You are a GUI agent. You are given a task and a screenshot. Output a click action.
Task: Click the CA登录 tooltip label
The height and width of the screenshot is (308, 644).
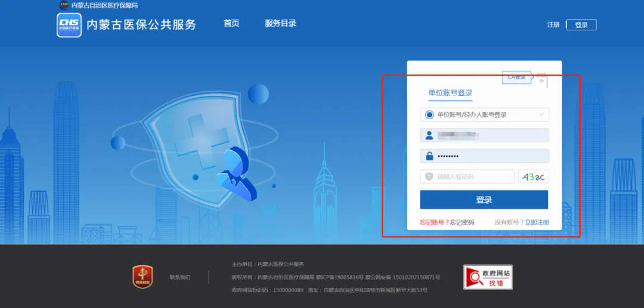coord(516,77)
